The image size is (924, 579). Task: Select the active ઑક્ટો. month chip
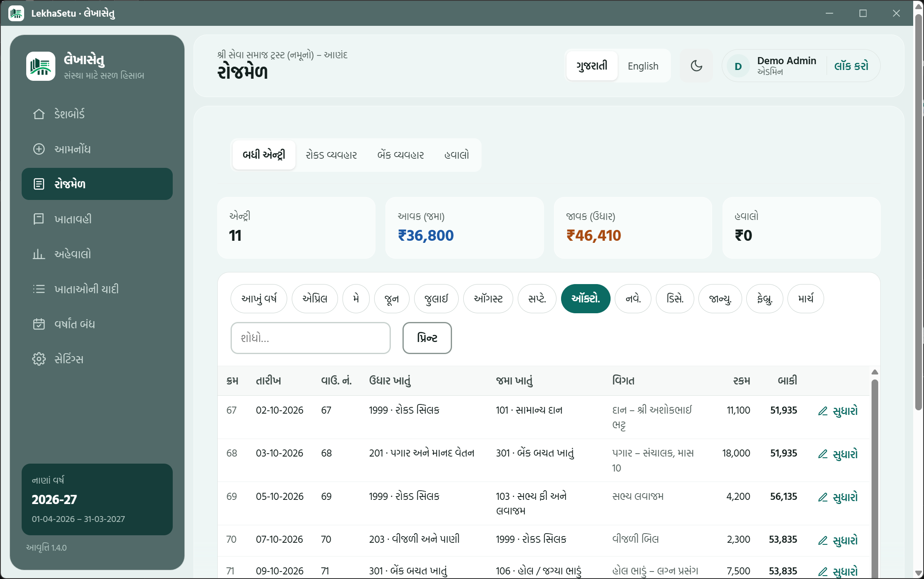point(586,299)
